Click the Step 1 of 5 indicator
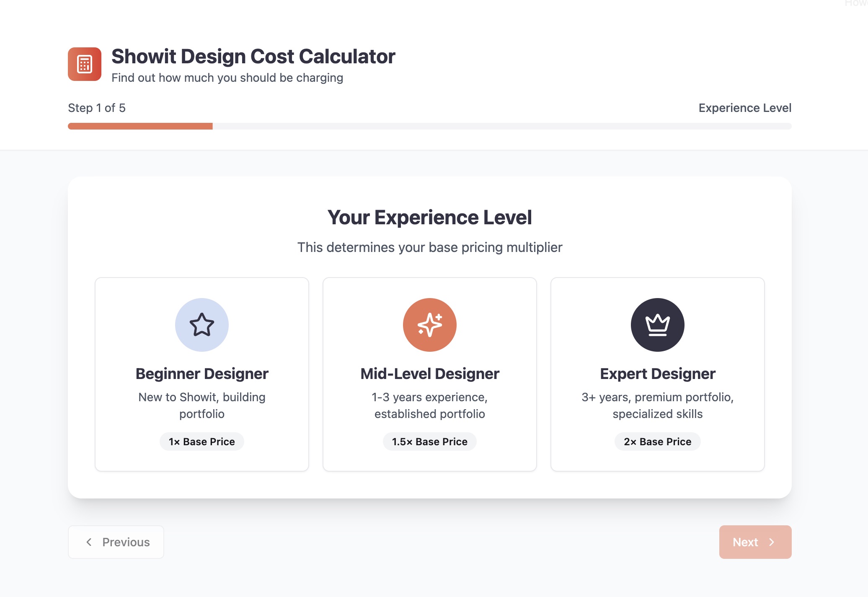 (97, 108)
